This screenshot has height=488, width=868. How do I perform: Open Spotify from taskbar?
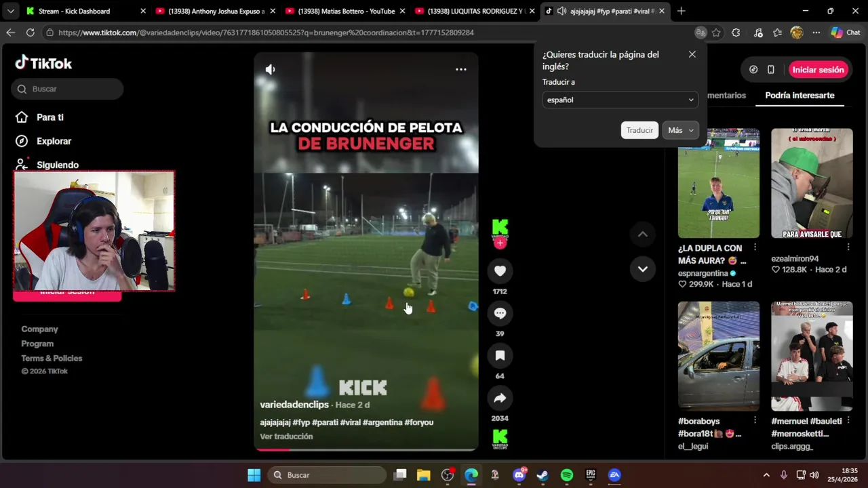(x=567, y=475)
